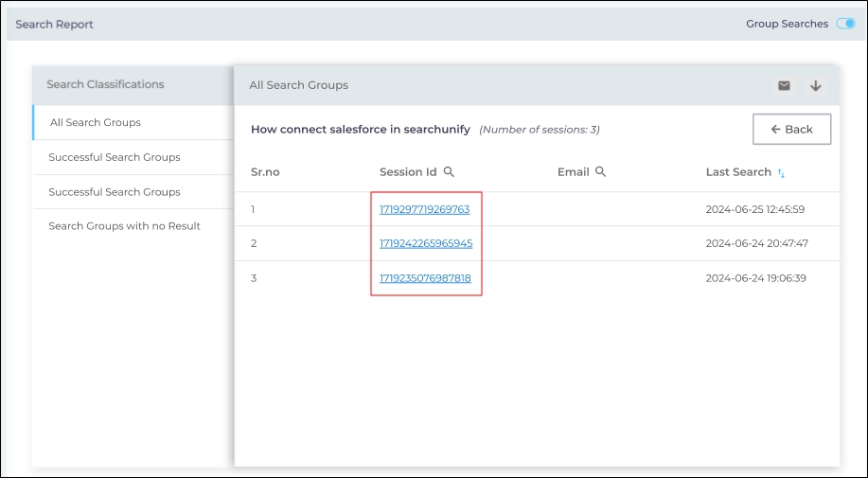Open session 1719242265965945 link
Viewport: 868px width, 478px height.
tap(426, 243)
